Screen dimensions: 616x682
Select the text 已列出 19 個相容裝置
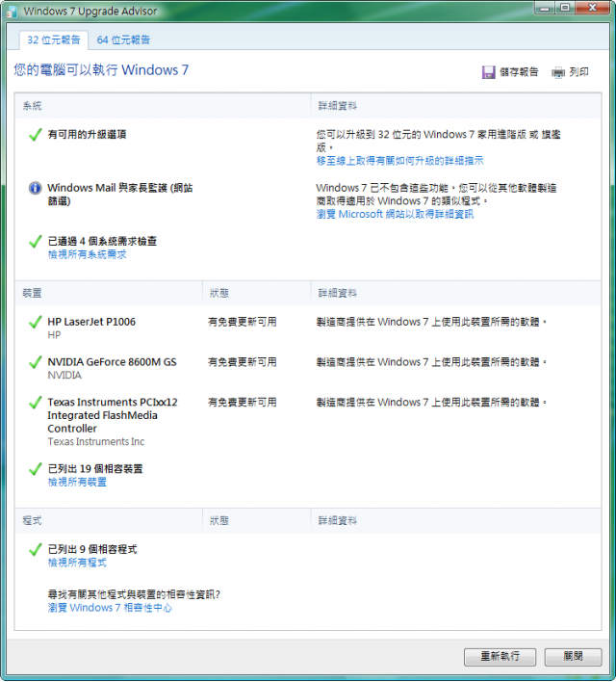coord(95,469)
